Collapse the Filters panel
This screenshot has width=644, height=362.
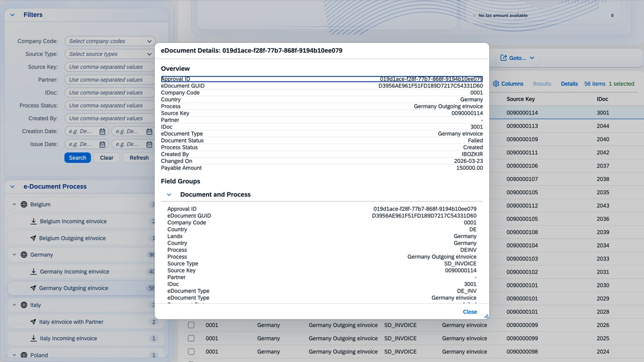(13, 15)
